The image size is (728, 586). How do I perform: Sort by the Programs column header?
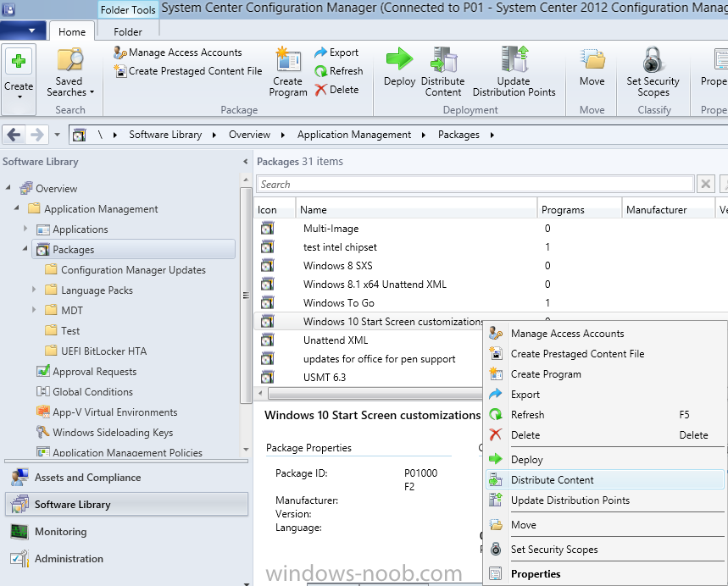pyautogui.click(x=580, y=210)
